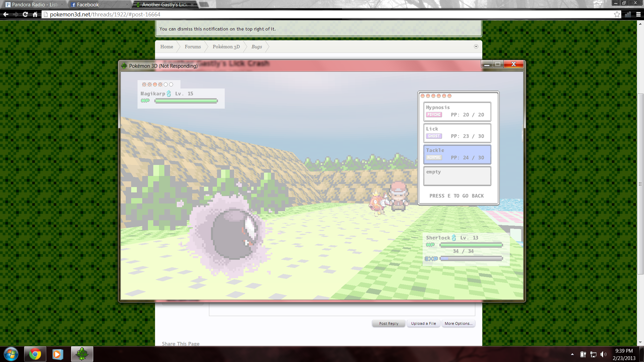644x362 pixels.
Task: Click the Share This Page heading
Action: (x=180, y=344)
